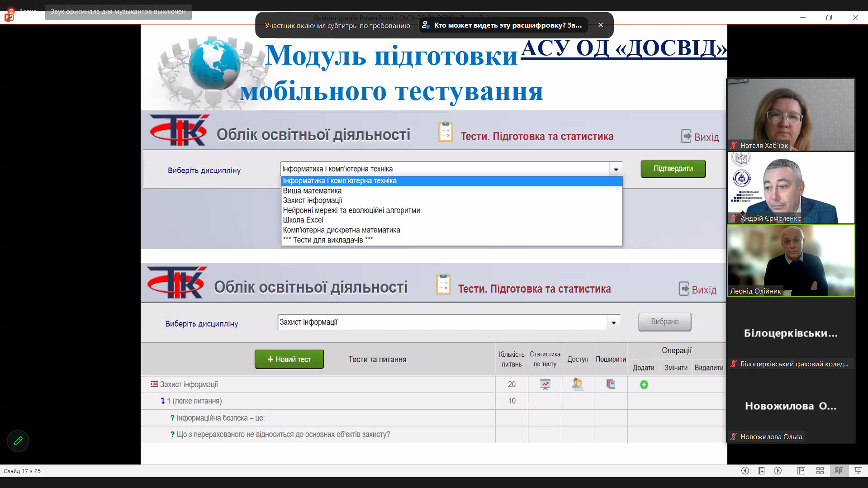Go to previous slide arrow
This screenshot has height=488, width=868.
[745, 471]
